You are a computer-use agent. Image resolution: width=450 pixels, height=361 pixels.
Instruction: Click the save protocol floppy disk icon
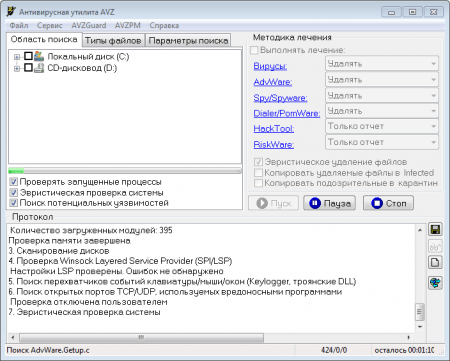click(435, 229)
